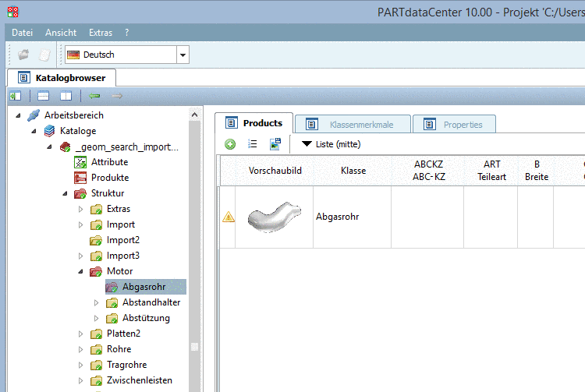This screenshot has height=392, width=585.
Task: Open the ? help menu
Action: coord(127,33)
